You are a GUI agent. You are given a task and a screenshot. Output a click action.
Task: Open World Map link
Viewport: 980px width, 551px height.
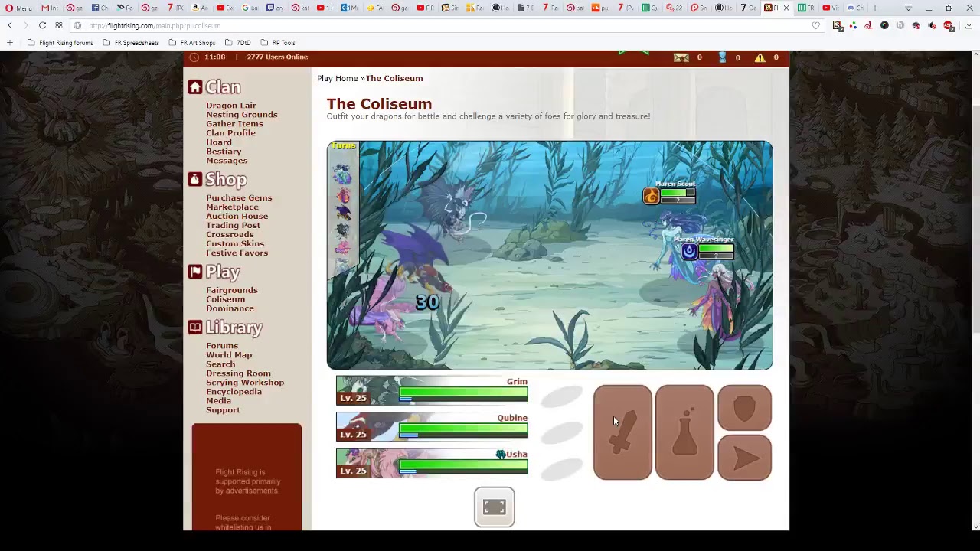point(229,355)
